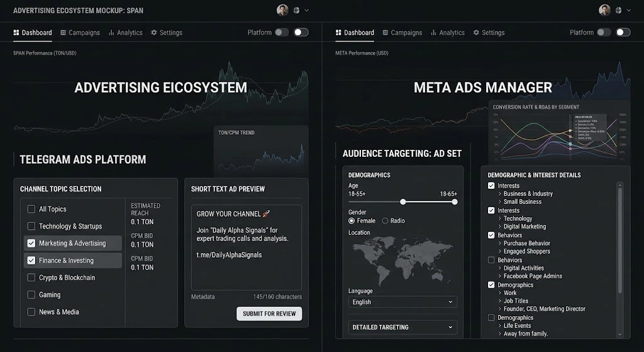Expand the Detailed Targeting dropdown
644x352 pixels.
coord(402,327)
